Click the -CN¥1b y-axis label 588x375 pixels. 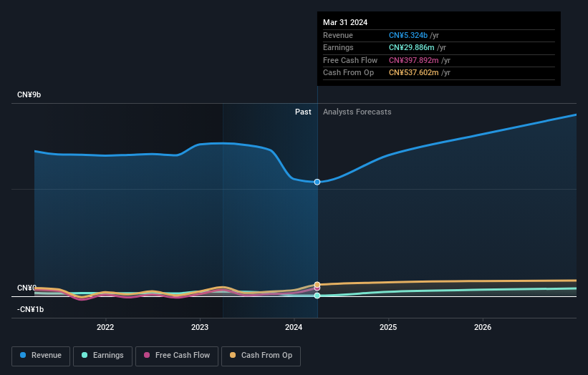click(x=30, y=309)
